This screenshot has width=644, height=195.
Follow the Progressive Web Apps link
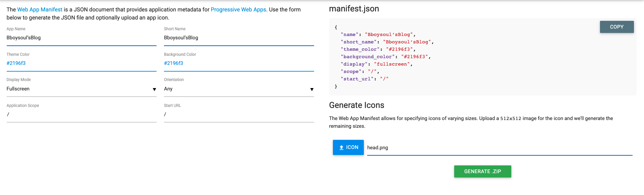point(238,10)
